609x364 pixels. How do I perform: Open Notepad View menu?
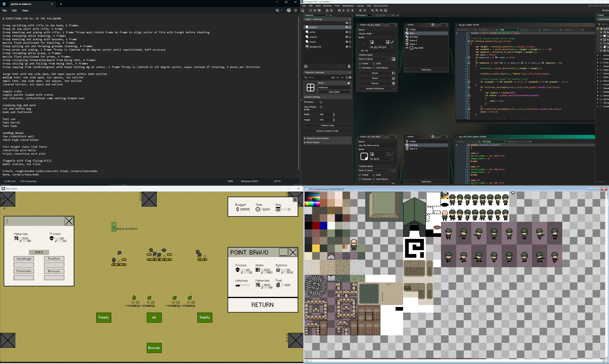pyautogui.click(x=25, y=11)
